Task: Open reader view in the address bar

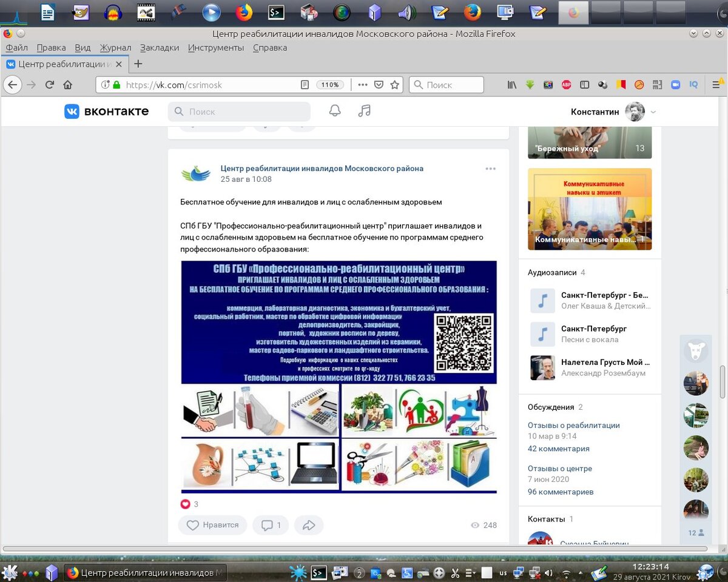Action: click(x=305, y=85)
